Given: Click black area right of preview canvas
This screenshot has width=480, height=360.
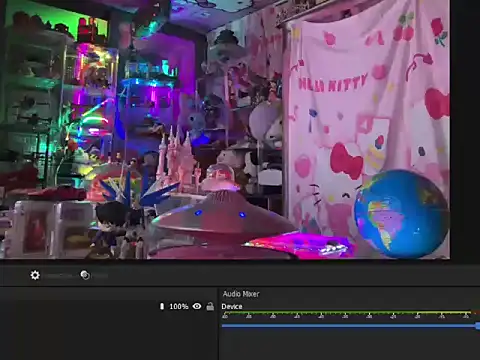Looking at the screenshot, I should click(465, 130).
